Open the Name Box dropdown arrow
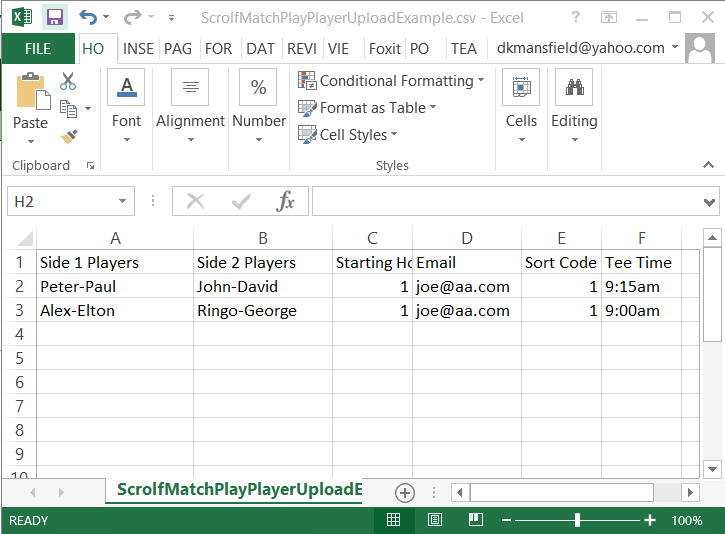Viewport: 725px width, 534px height. tap(123, 201)
